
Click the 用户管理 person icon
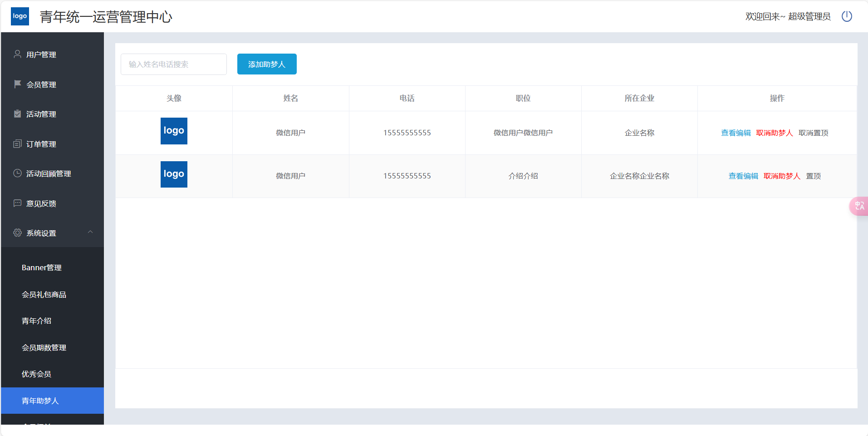17,54
